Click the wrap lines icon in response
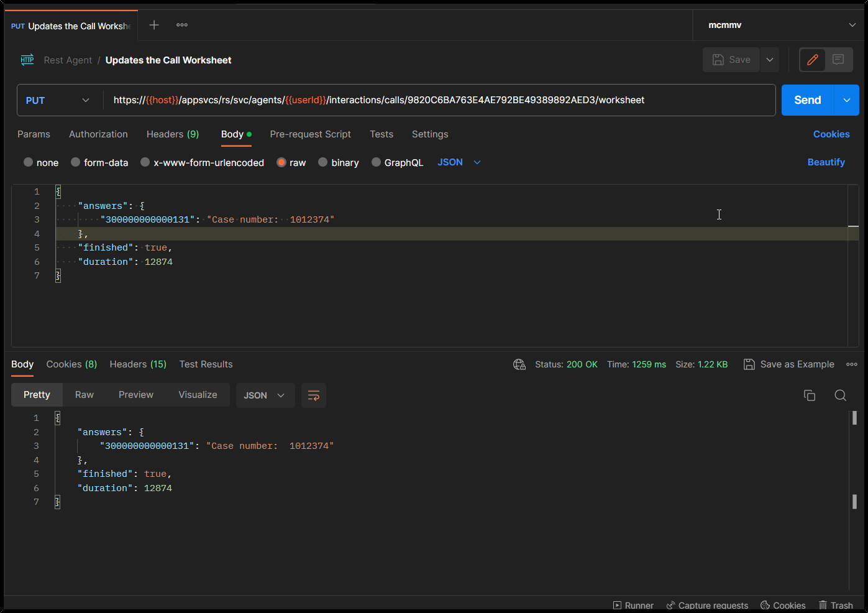 (x=314, y=395)
